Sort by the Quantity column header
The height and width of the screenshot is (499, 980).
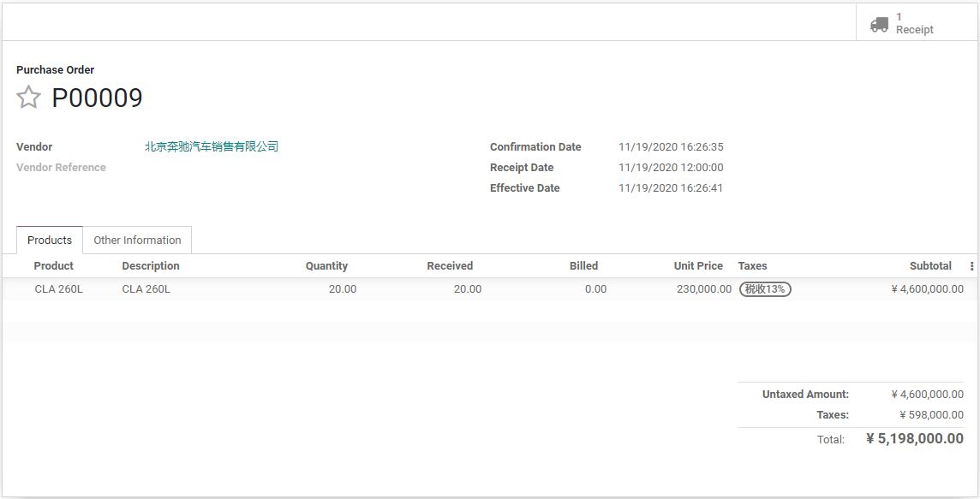[x=326, y=266]
